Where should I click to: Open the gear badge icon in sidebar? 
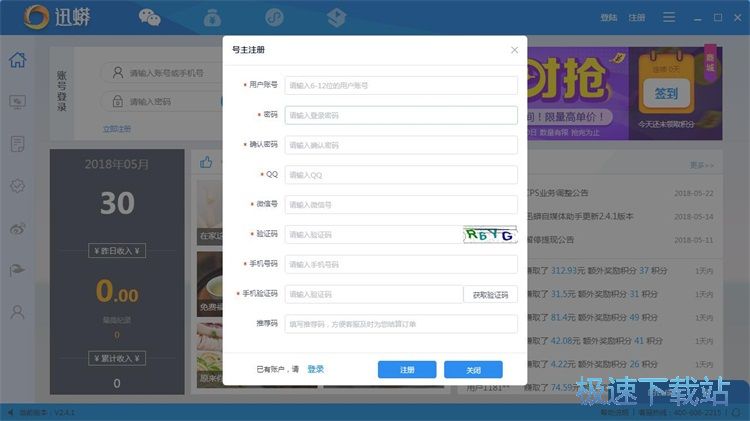coord(18,186)
